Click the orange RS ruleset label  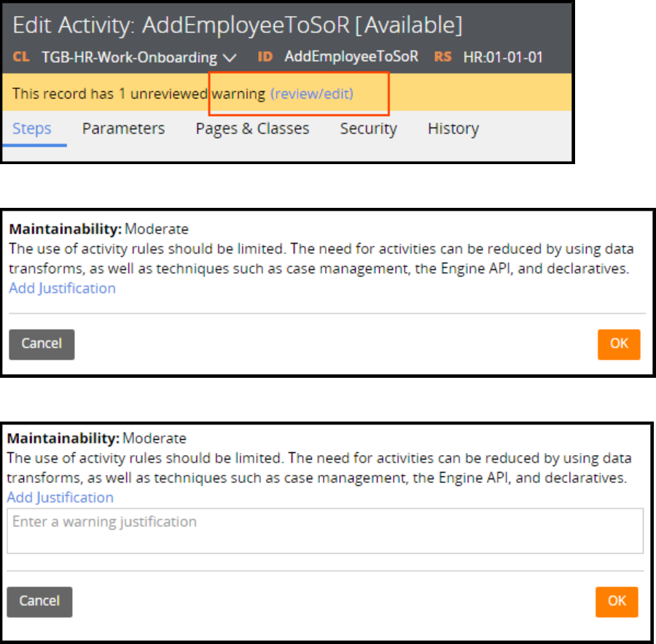(x=443, y=56)
